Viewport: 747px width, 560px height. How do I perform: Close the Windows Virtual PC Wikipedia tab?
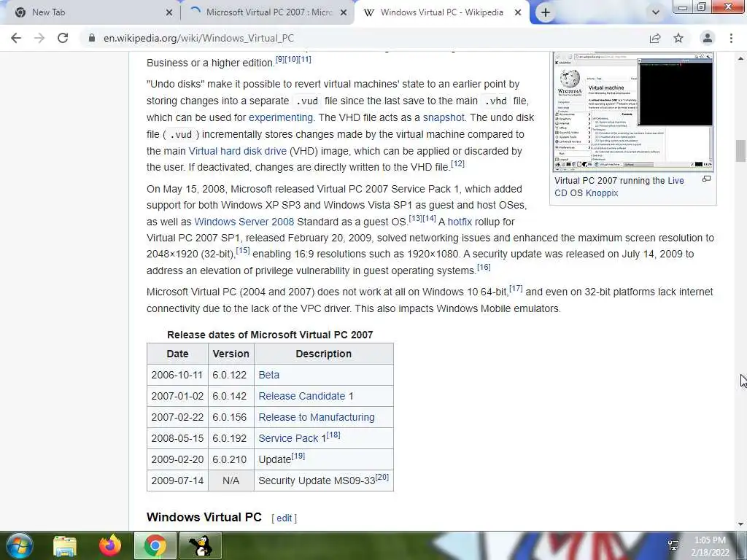(x=518, y=12)
